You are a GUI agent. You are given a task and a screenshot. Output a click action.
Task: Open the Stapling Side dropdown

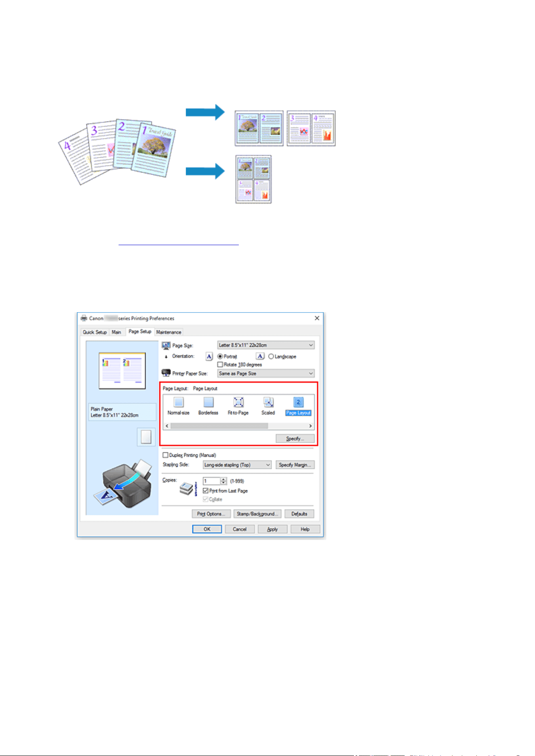click(237, 465)
